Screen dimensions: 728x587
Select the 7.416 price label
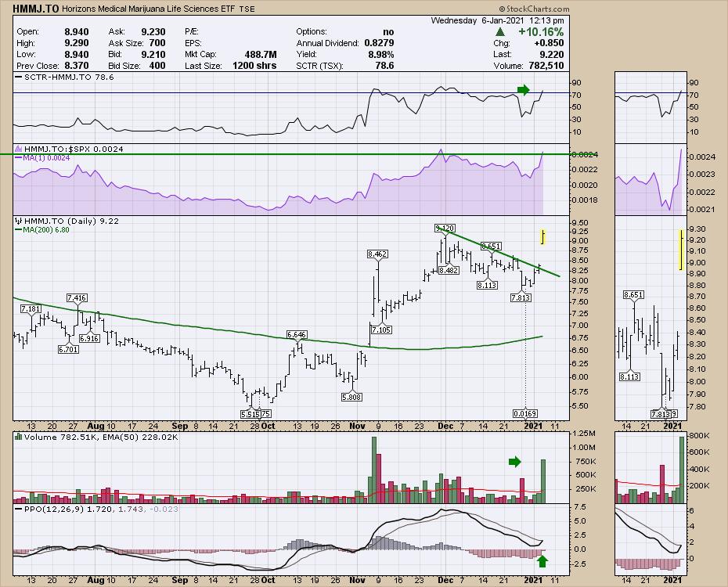click(x=77, y=298)
